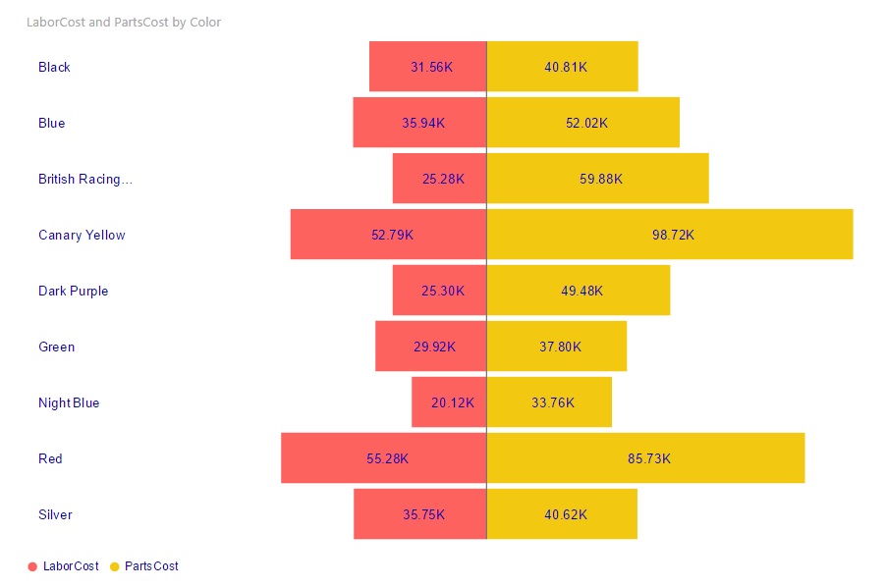Image resolution: width=885 pixels, height=588 pixels.
Task: Click the Canary Yellow axis label
Action: click(x=82, y=235)
